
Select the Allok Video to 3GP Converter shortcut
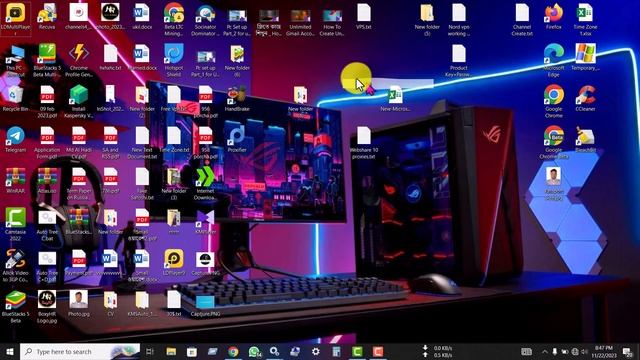16,265
